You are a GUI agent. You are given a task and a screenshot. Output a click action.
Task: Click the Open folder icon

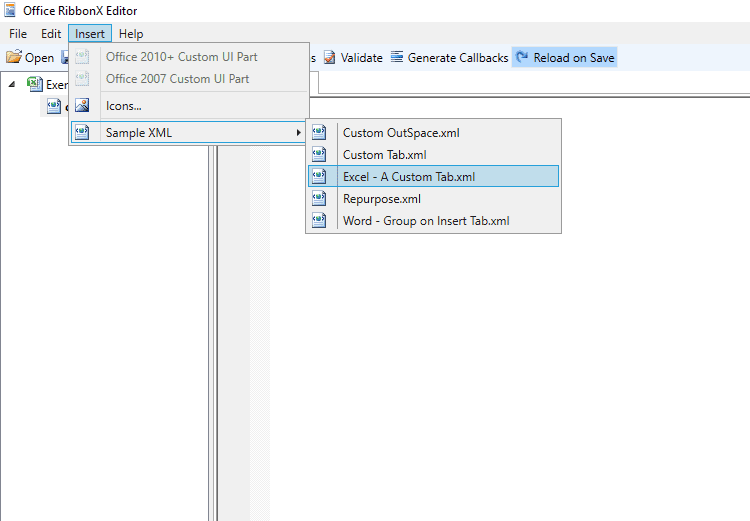(14, 57)
